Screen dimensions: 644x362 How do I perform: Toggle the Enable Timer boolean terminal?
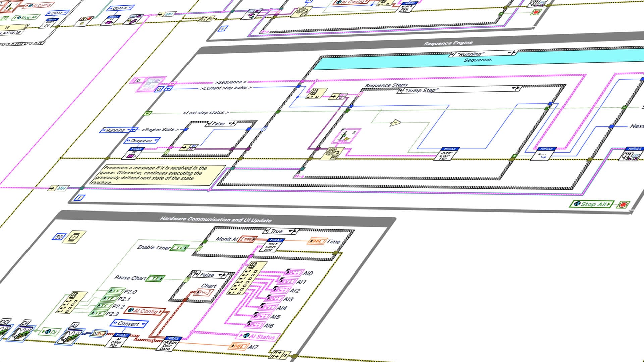click(x=180, y=248)
